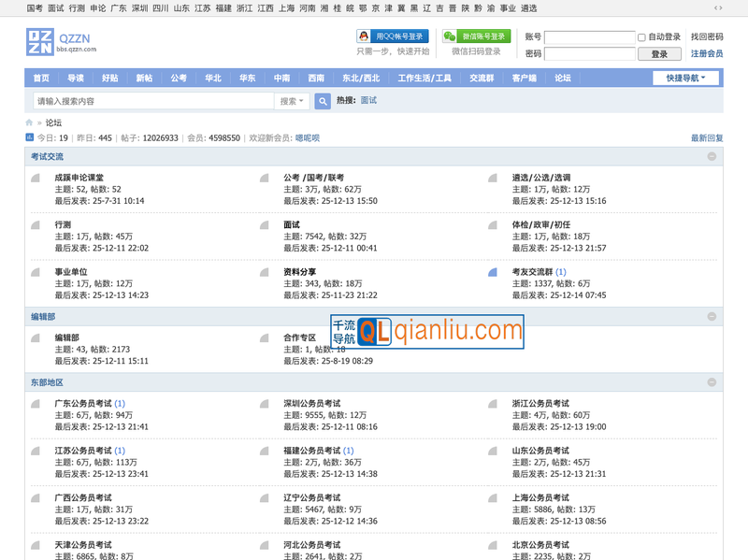Enable the 自动登录 checkbox

(641, 37)
